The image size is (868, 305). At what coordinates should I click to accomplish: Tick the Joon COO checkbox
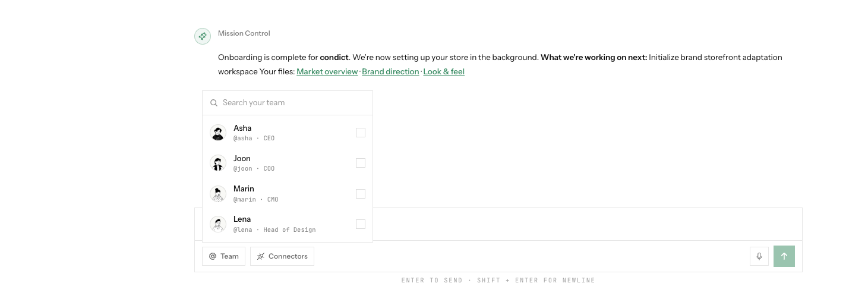click(x=361, y=163)
